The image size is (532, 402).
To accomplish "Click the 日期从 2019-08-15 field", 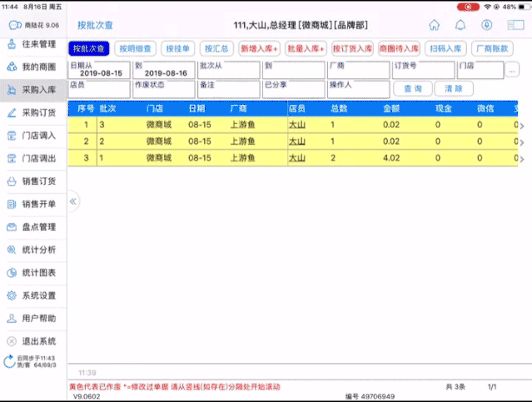I will tap(99, 70).
